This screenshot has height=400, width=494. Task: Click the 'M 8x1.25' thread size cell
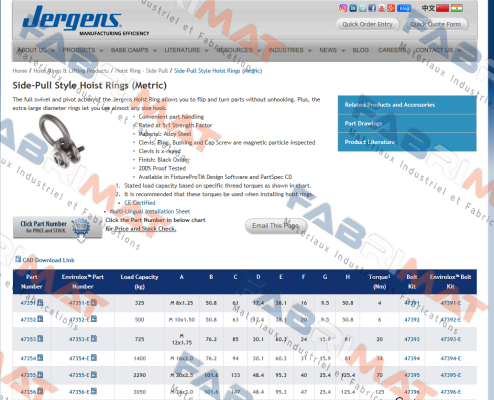point(181,303)
